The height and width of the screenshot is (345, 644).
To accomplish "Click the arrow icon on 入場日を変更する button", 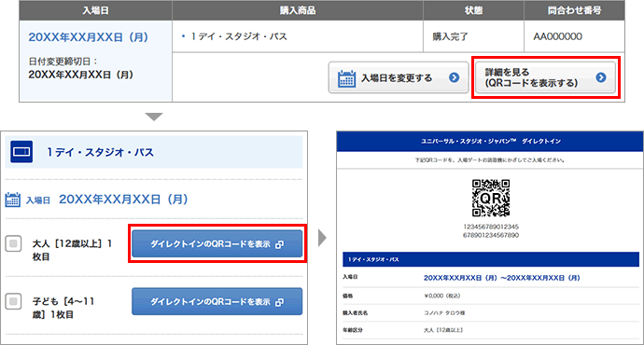I will pyautogui.click(x=454, y=77).
